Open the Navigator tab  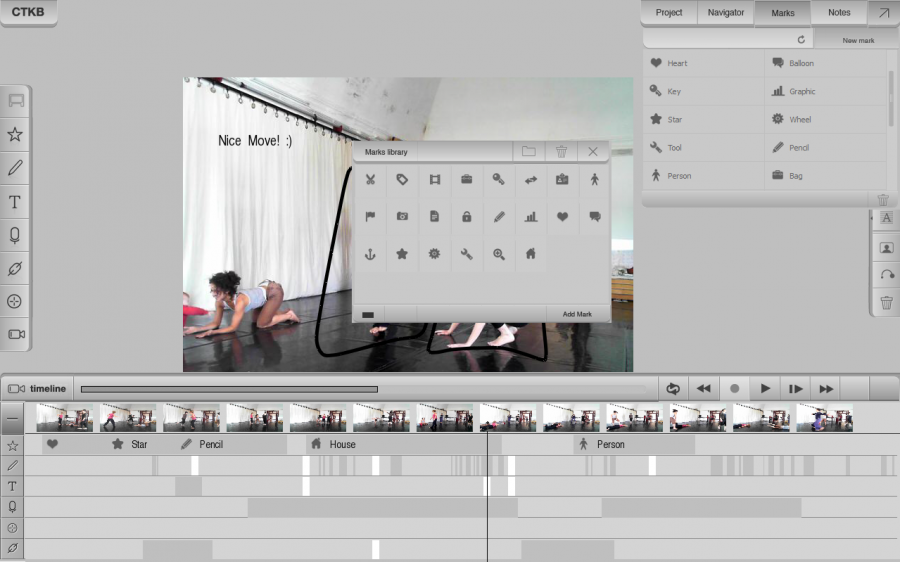point(725,13)
